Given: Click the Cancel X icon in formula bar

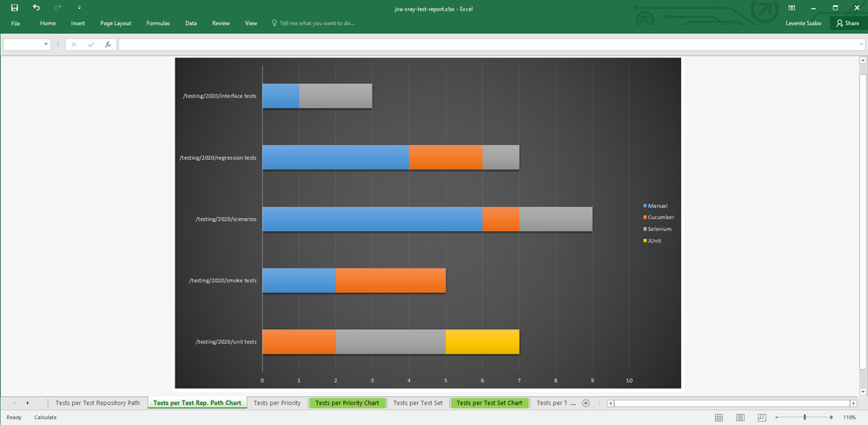Looking at the screenshot, I should click(x=74, y=44).
